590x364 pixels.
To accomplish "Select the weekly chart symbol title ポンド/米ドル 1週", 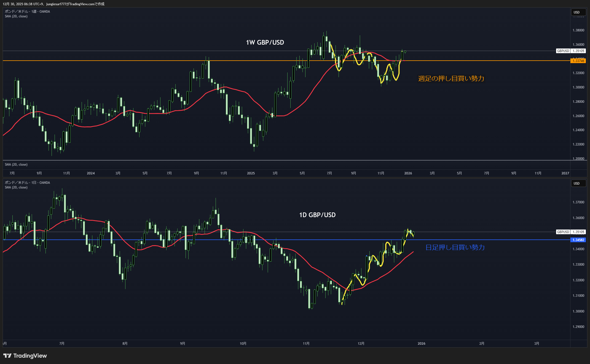I will coord(27,12).
